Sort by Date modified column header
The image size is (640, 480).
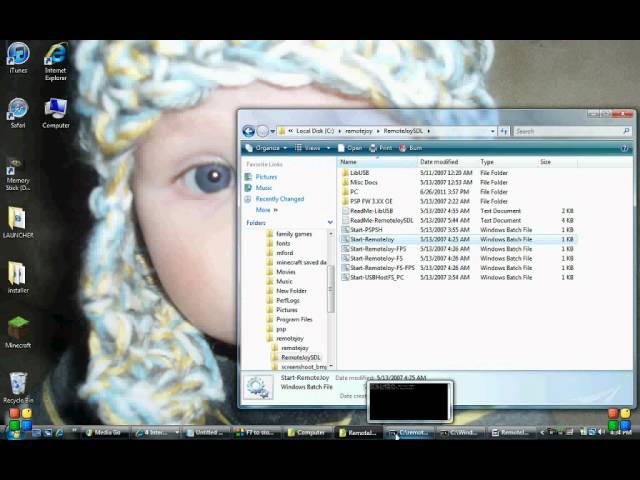pos(447,162)
